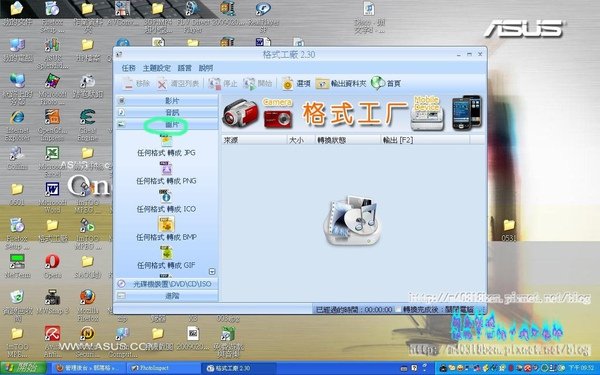Open the 主題設定 menu
This screenshot has height=375, width=600.
(157, 68)
